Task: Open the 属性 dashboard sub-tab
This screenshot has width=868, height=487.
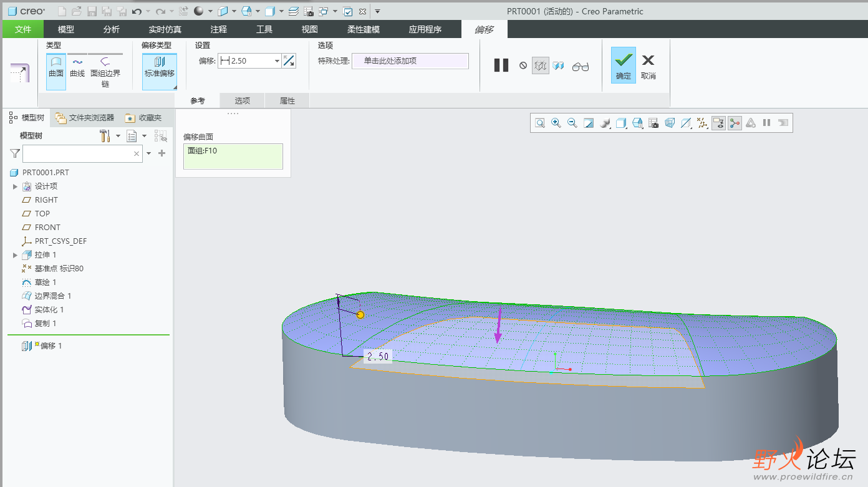Action: (x=287, y=100)
